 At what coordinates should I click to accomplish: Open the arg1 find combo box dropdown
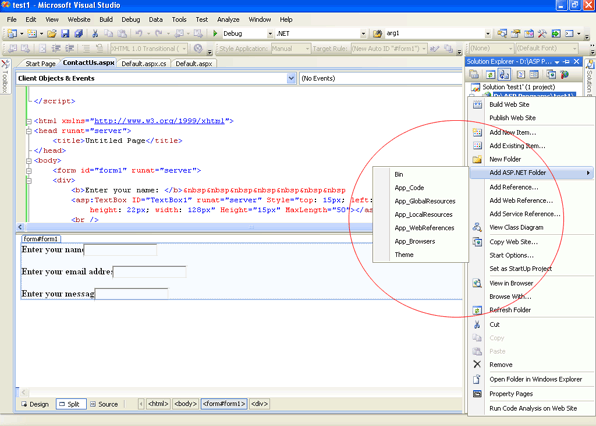tap(488, 34)
